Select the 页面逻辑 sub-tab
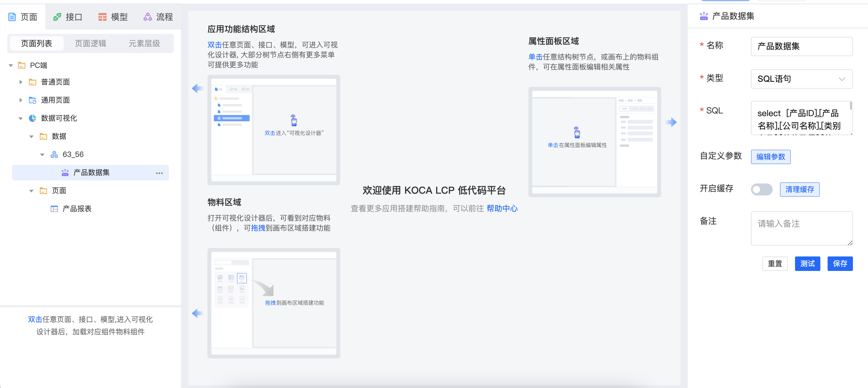Image resolution: width=868 pixels, height=388 pixels. 90,43
